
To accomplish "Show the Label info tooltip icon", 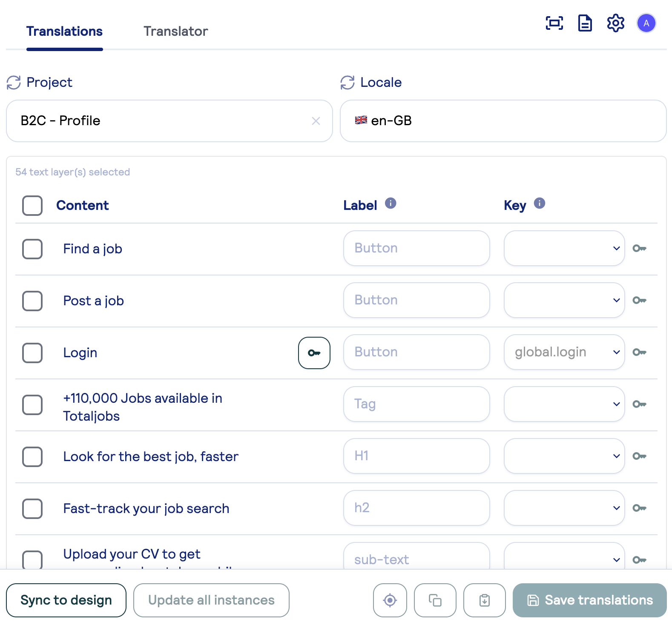I will coord(391,203).
